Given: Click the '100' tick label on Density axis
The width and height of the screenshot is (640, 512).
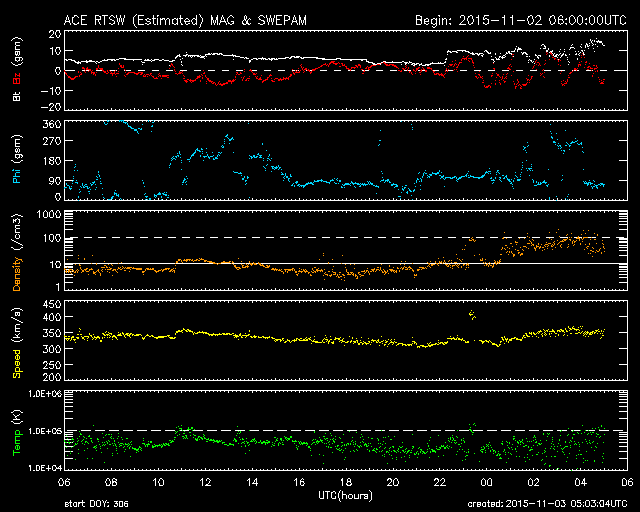Looking at the screenshot, I should click(x=52, y=238).
